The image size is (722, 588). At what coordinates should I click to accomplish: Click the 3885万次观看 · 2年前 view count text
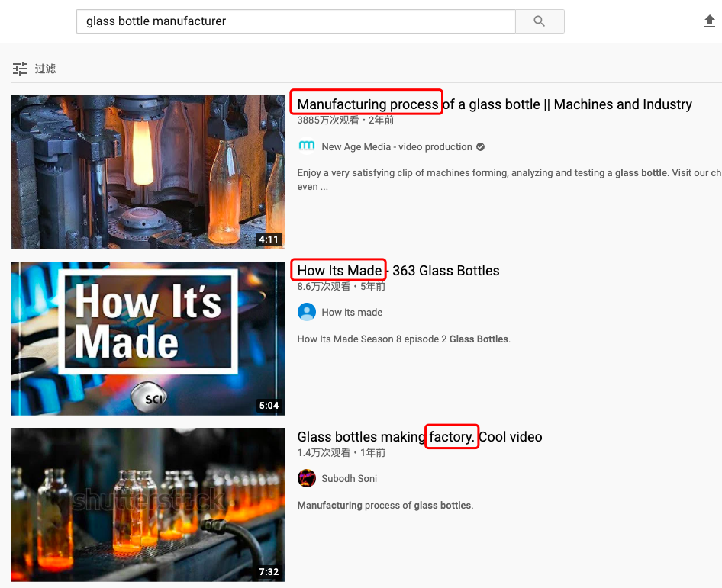click(x=345, y=120)
